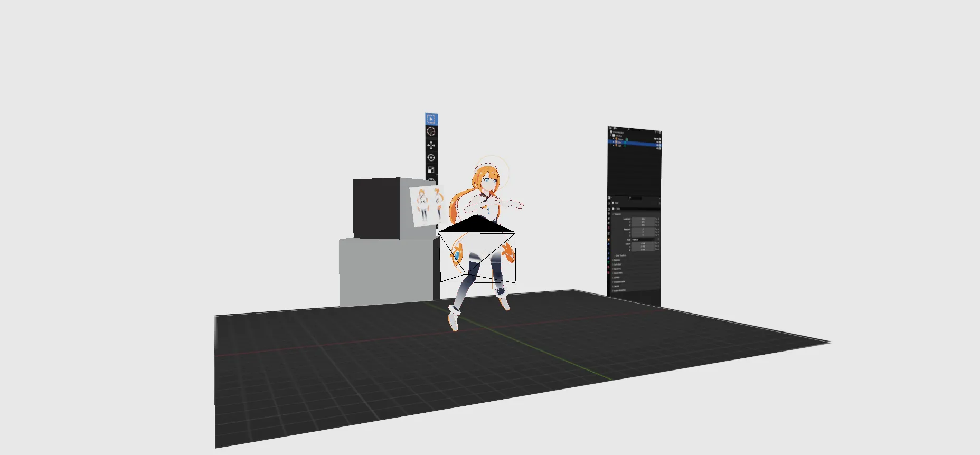
Task: Expand the Light row arrow in outliner
Action: click(x=614, y=145)
